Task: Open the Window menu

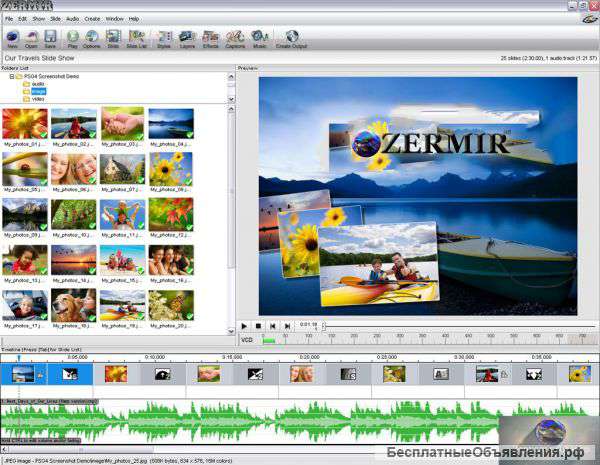Action: tap(114, 19)
